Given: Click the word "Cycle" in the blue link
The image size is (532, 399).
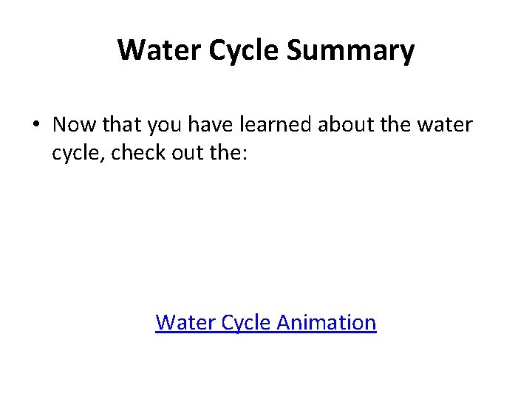Looking at the screenshot, I should click(245, 323).
